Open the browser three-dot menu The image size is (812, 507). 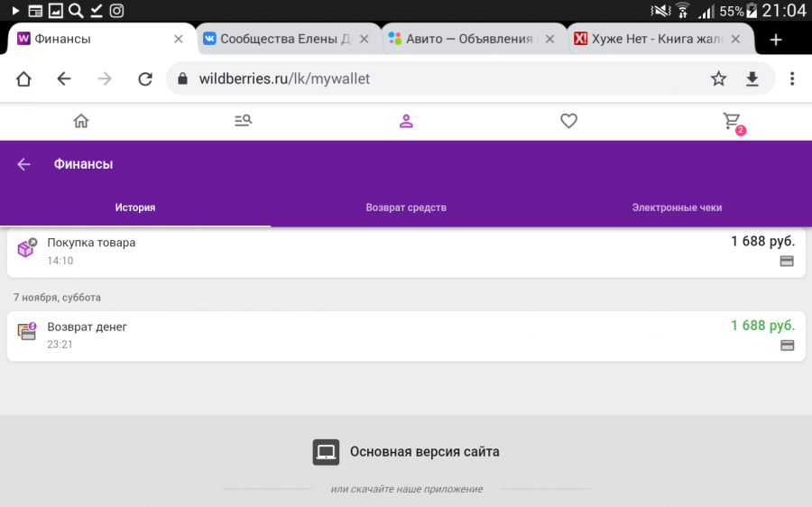792,78
